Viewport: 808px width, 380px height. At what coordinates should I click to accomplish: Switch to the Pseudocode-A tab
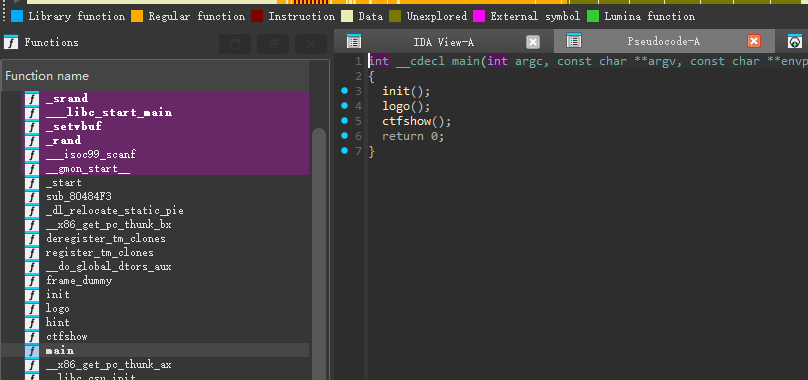click(663, 42)
